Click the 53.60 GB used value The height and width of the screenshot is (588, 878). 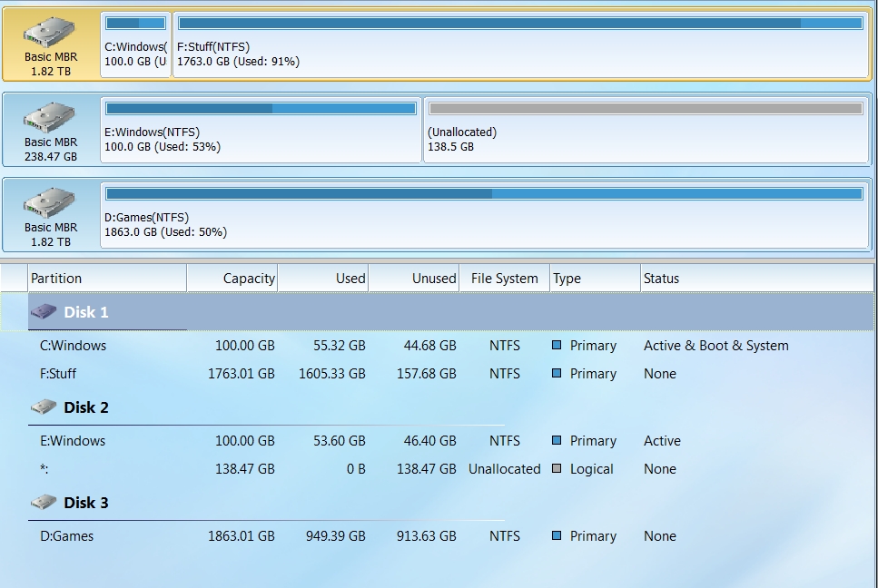pos(340,441)
